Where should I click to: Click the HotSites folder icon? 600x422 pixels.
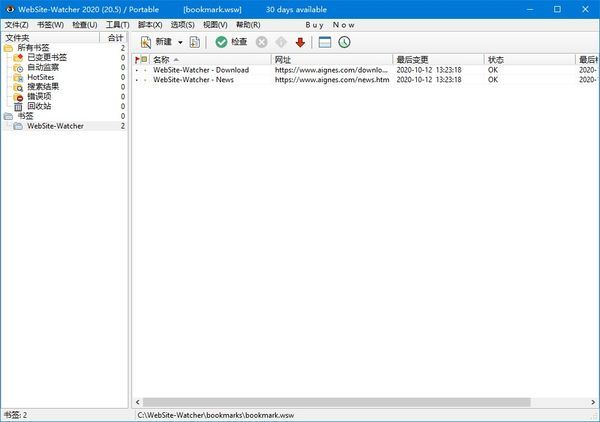(18, 77)
